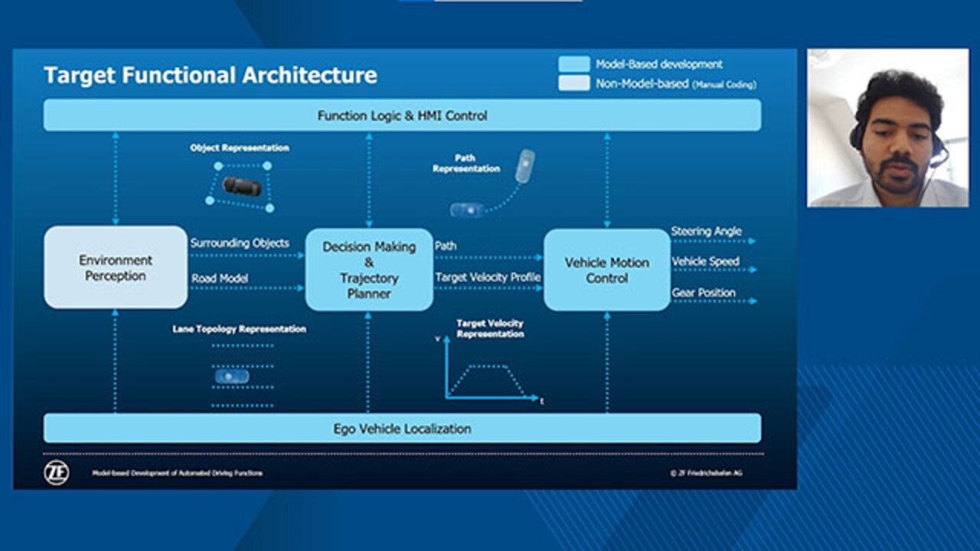Click the Target Velocity Representation heading
This screenshot has width=980, height=551.
click(490, 328)
